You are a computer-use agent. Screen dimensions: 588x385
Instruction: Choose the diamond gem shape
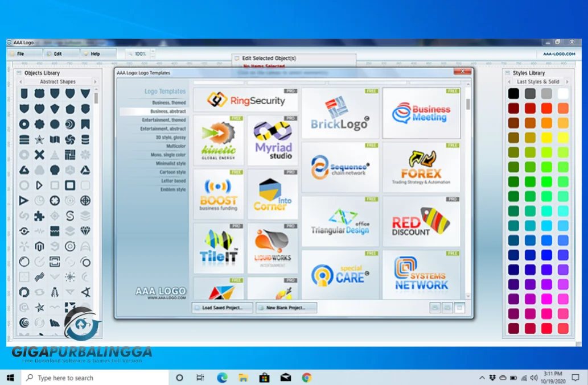coord(85,231)
